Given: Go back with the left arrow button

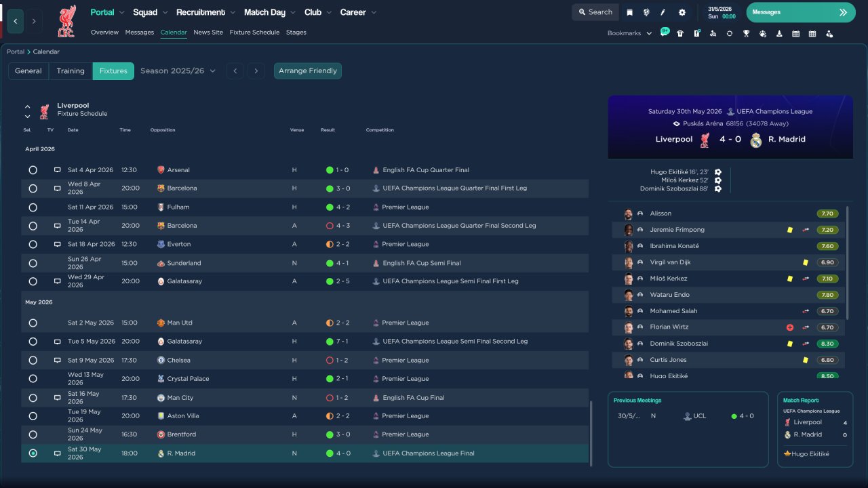Looking at the screenshot, I should point(16,21).
